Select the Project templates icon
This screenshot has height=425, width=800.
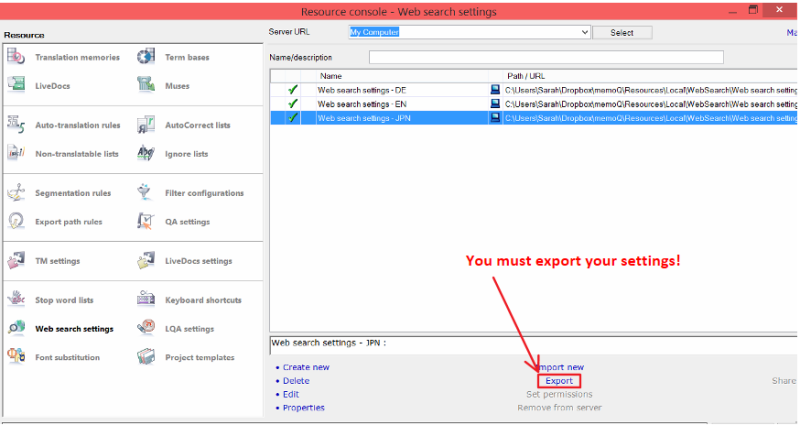[x=146, y=357]
